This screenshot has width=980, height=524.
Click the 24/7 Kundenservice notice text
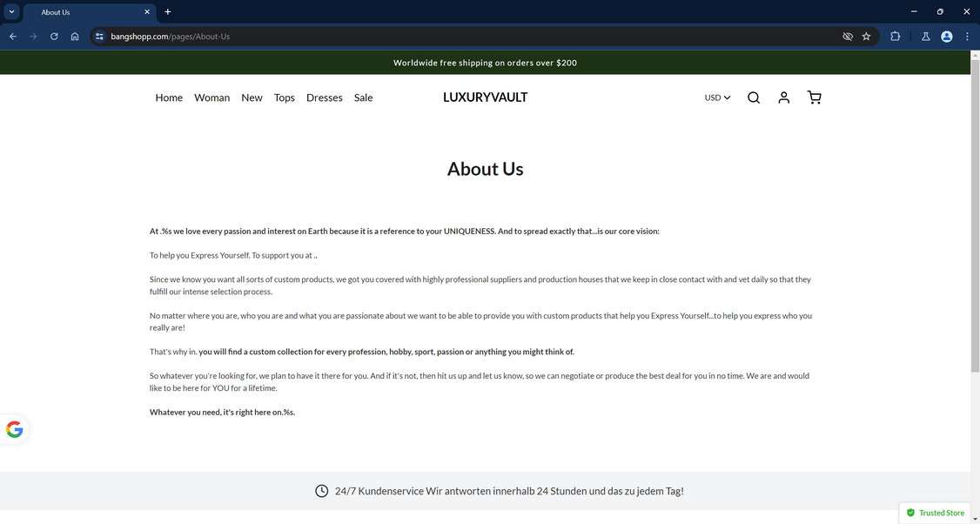(x=509, y=491)
